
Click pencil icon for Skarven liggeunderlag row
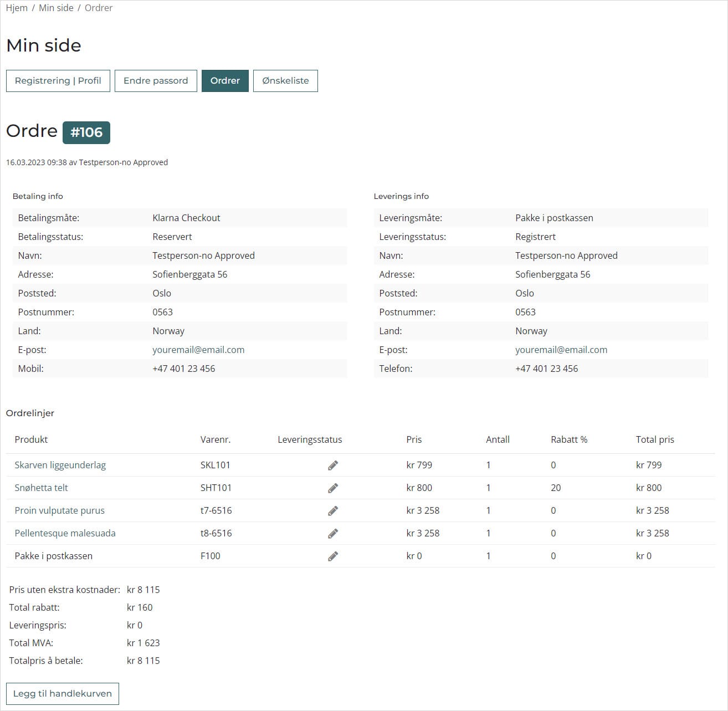coord(332,466)
